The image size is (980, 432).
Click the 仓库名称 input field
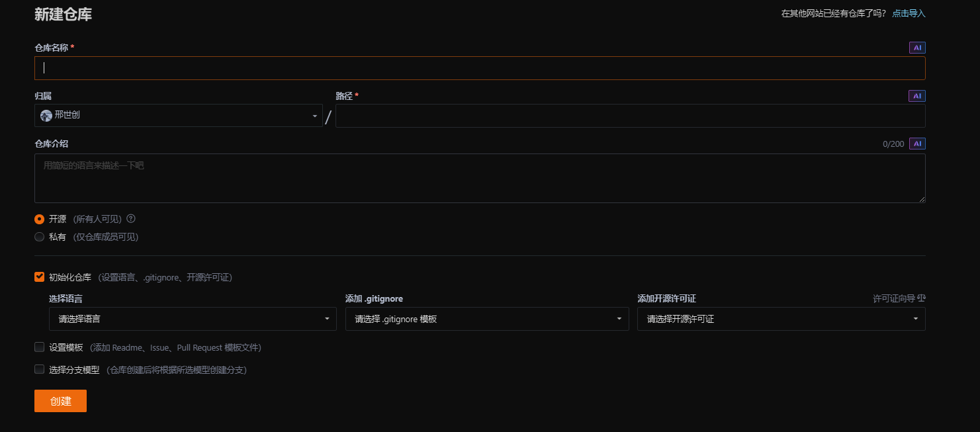479,67
